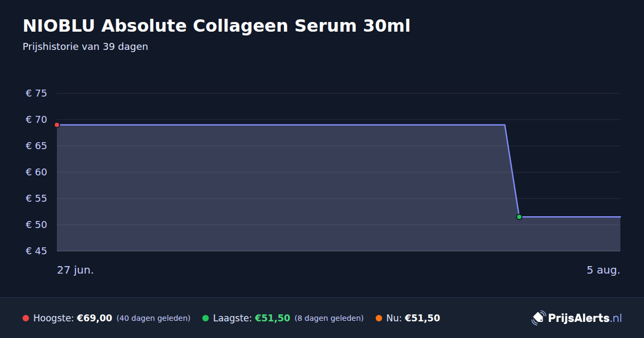This screenshot has height=338, width=644.
Task: Click the Prijshistorie van 39 dagen subtitle
Action: coord(85,47)
